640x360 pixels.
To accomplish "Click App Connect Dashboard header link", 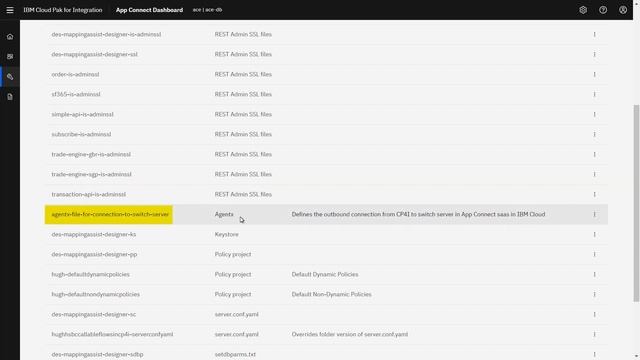I will point(149,10).
